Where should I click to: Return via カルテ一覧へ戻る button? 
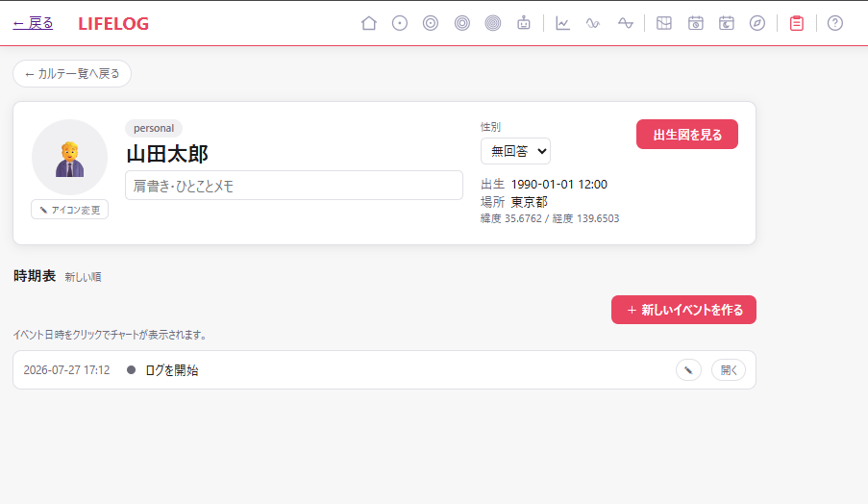click(72, 74)
